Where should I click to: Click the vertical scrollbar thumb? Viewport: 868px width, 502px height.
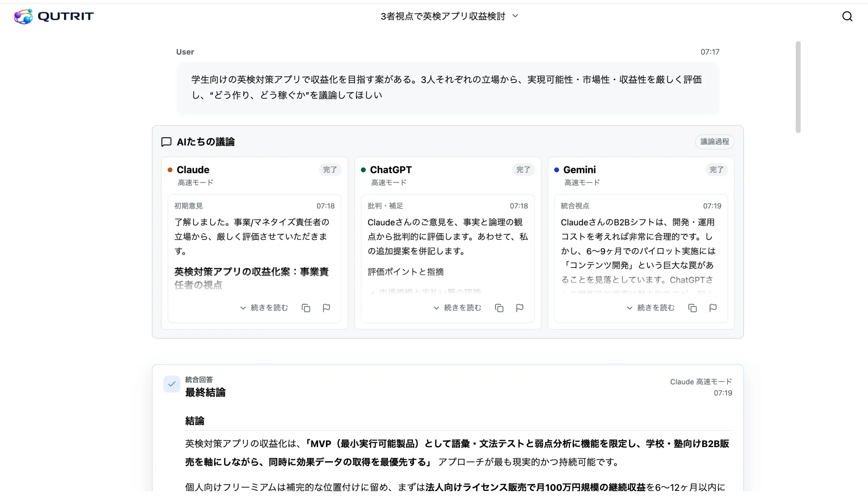pyautogui.click(x=798, y=87)
